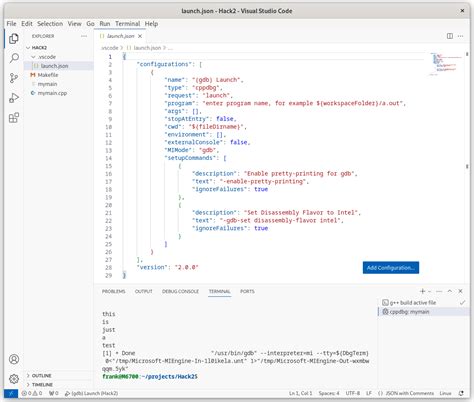Switch to the Debug Console tab
The width and height of the screenshot is (474, 402).
180,291
